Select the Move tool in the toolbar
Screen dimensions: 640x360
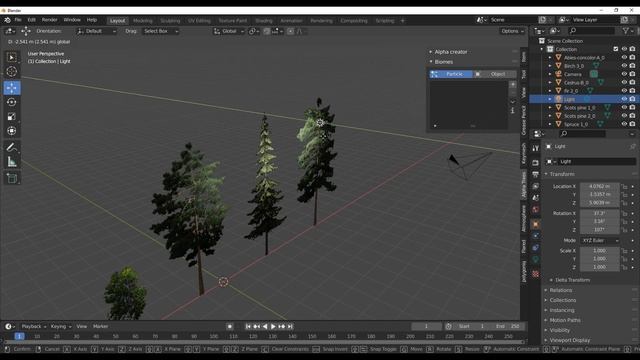pos(12,88)
